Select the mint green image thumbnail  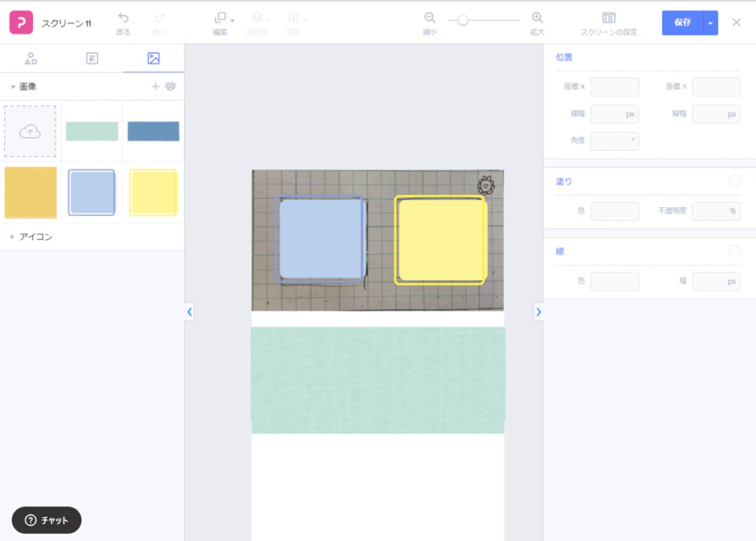[92, 131]
